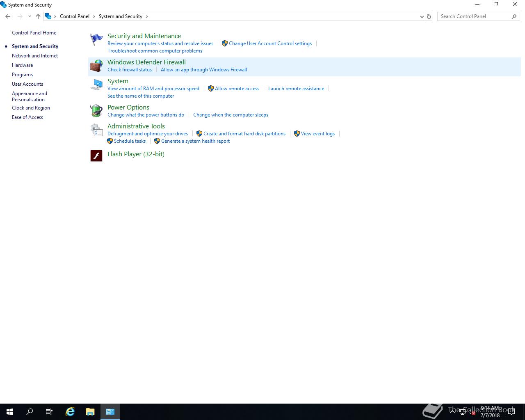This screenshot has height=420, width=525.
Task: Open the Administrative Tools gear icon
Action: 96,130
